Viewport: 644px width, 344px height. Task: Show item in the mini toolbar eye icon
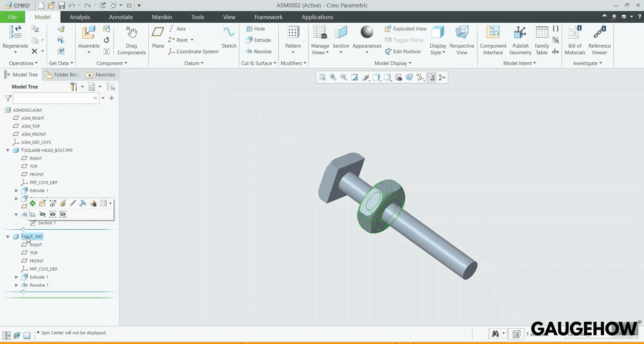(53, 214)
